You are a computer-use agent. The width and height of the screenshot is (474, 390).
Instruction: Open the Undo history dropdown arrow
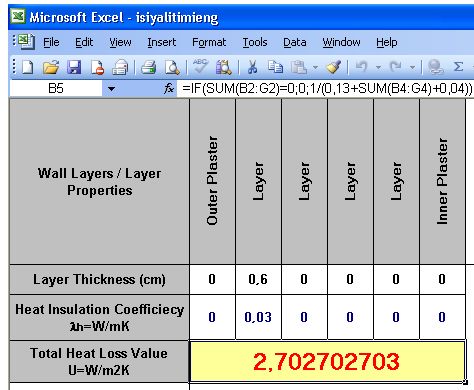378,68
